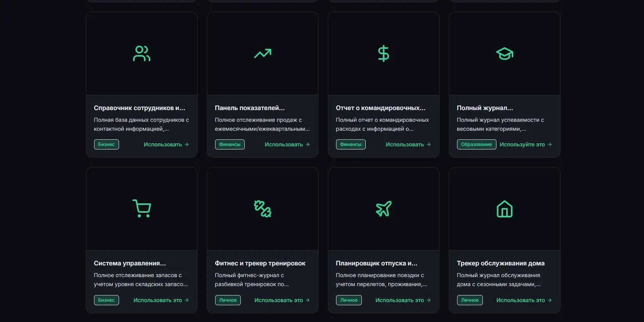Select the Личное tag on Трекер обслуживания дома card
Viewport: 644px width, 322px height.
pos(470,300)
